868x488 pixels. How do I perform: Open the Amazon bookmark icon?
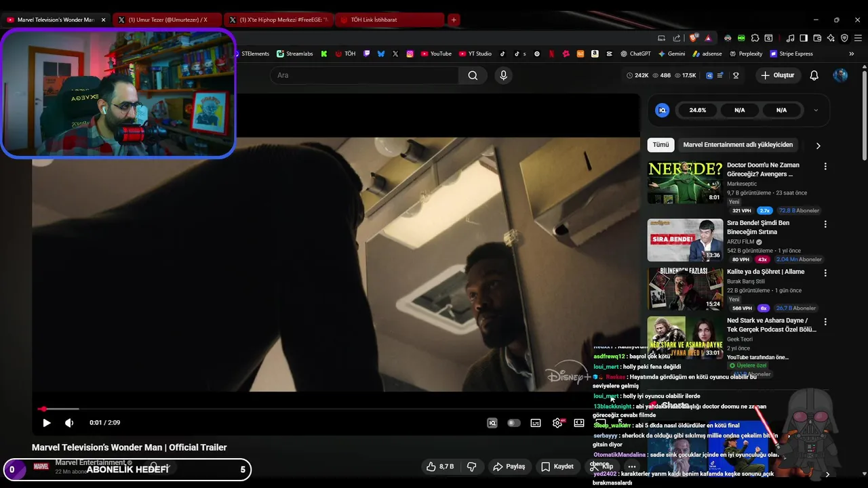(x=595, y=54)
